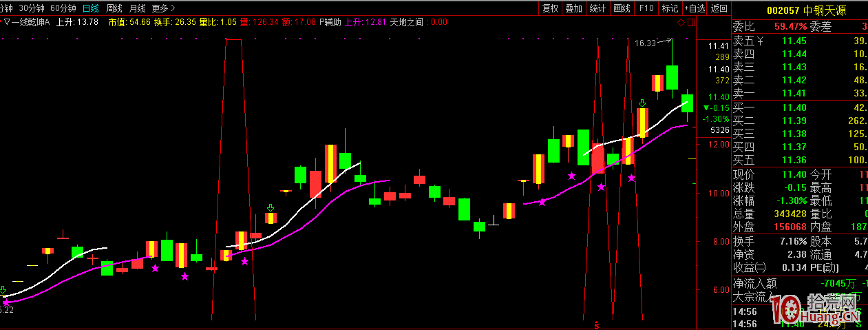Click the red panel-layout icon beside diamond

point(690,22)
